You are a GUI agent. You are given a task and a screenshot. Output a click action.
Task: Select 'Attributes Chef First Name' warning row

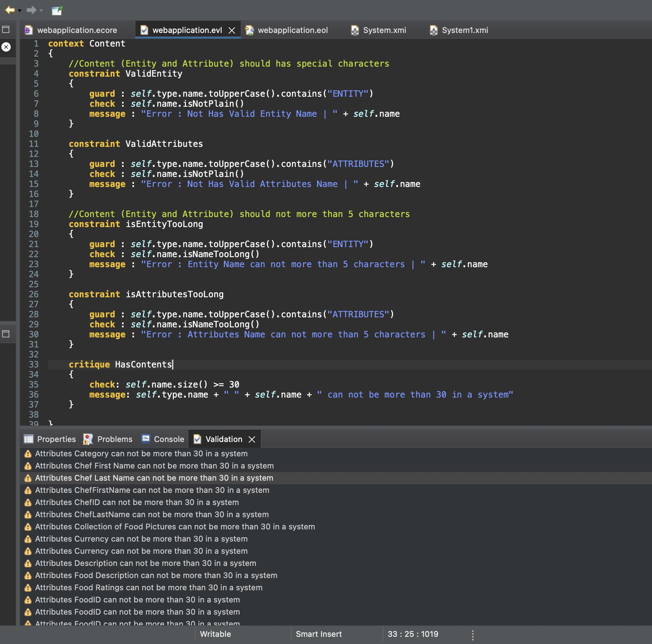pyautogui.click(x=336, y=466)
